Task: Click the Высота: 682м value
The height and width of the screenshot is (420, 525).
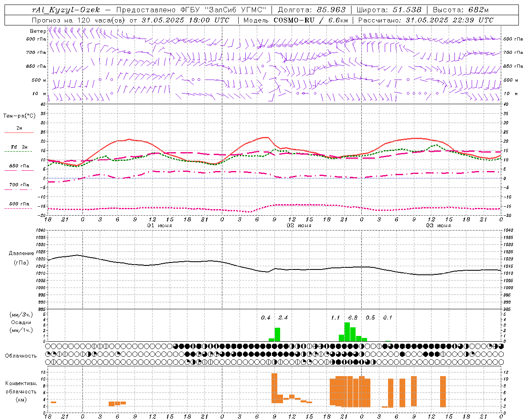Action: 461,10
